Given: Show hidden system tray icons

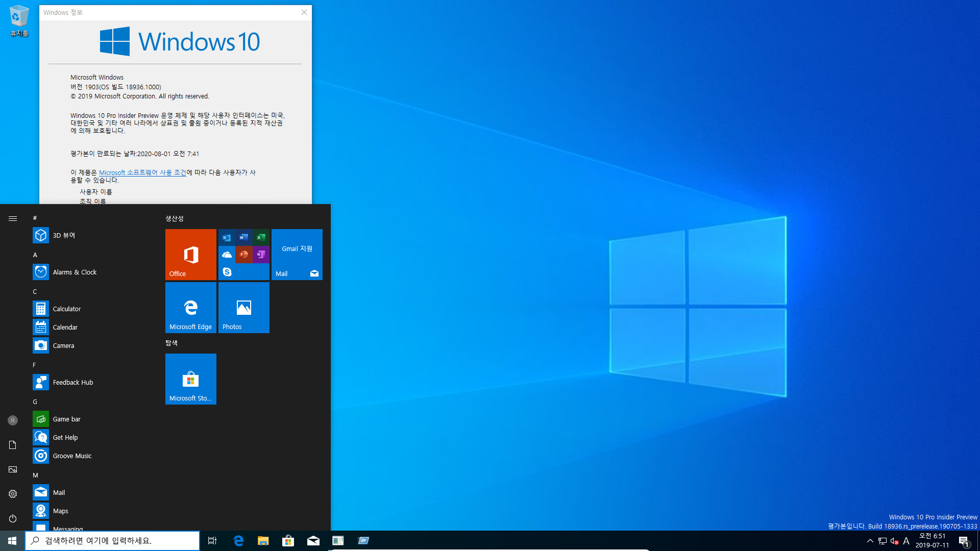Looking at the screenshot, I should pyautogui.click(x=870, y=541).
